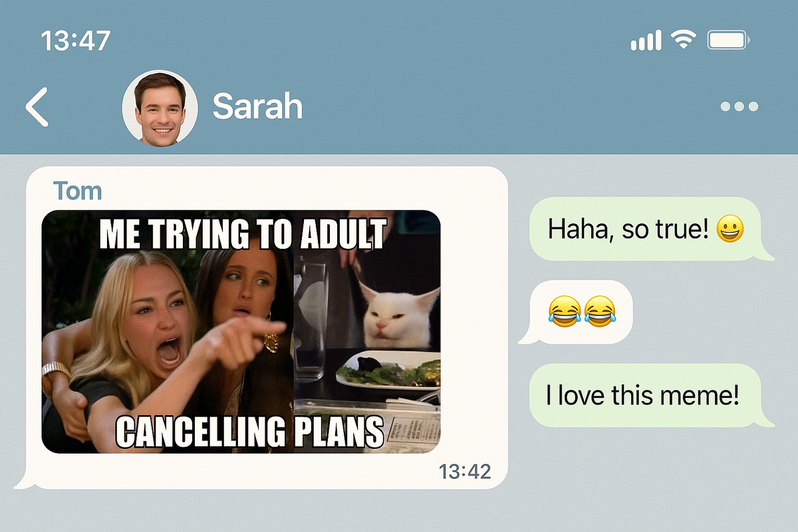798x532 pixels.
Task: Tap the grinning emoji in the "Haha, so true!" message
Action: (x=730, y=230)
